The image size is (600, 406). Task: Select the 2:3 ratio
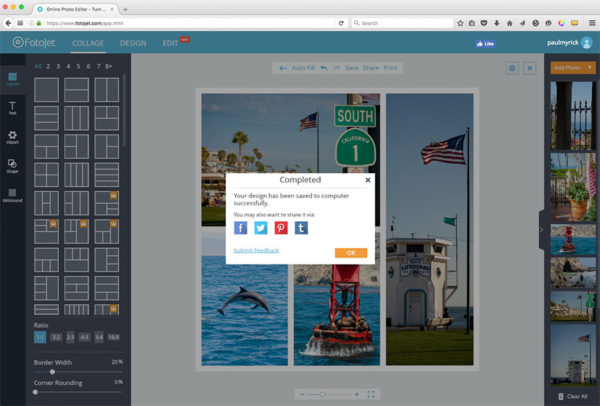pos(70,337)
